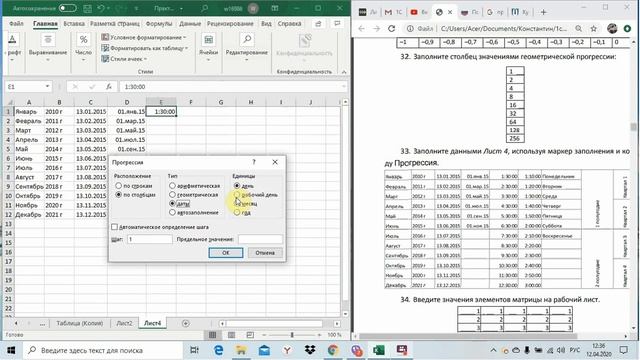This screenshot has width=640, height=360.
Task: Switch to Normal view in the status bar
Action: click(213, 335)
